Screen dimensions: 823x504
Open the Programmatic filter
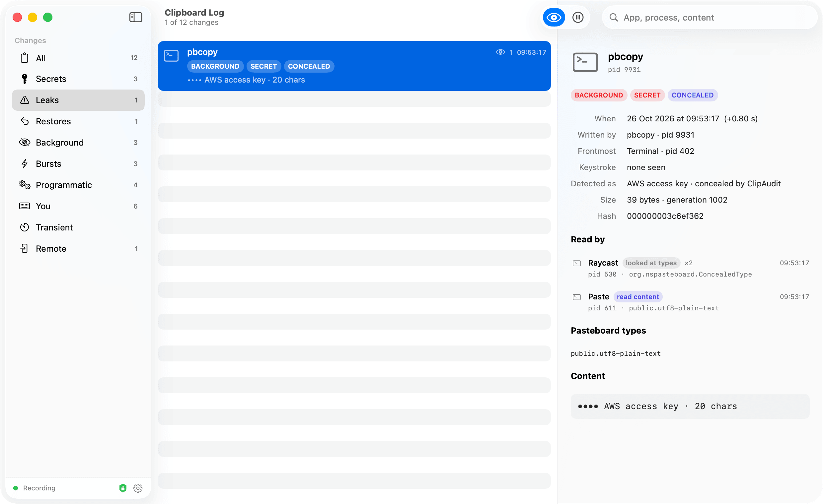click(x=78, y=185)
